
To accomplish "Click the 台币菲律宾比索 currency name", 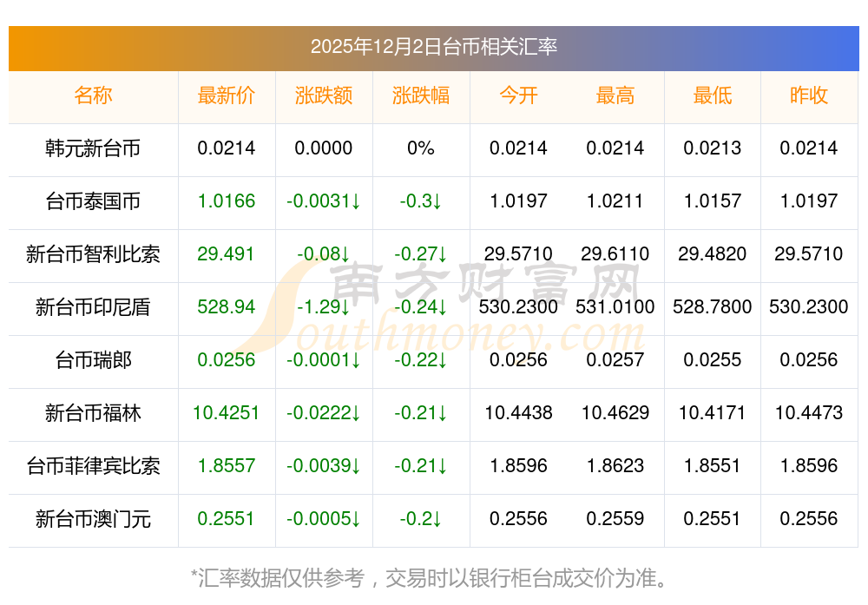I will point(93,466).
